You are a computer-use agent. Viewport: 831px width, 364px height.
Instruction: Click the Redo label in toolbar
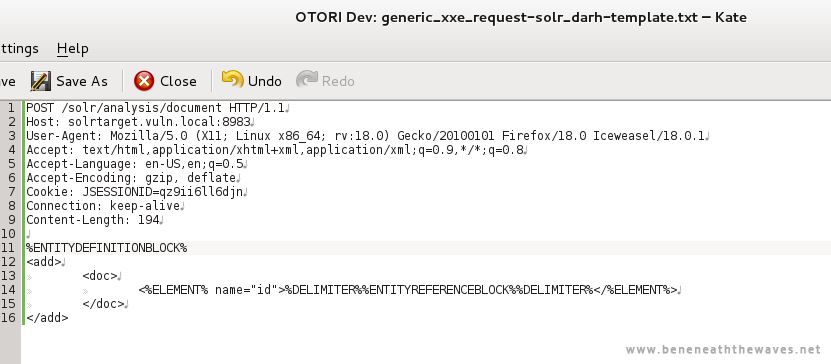338,81
